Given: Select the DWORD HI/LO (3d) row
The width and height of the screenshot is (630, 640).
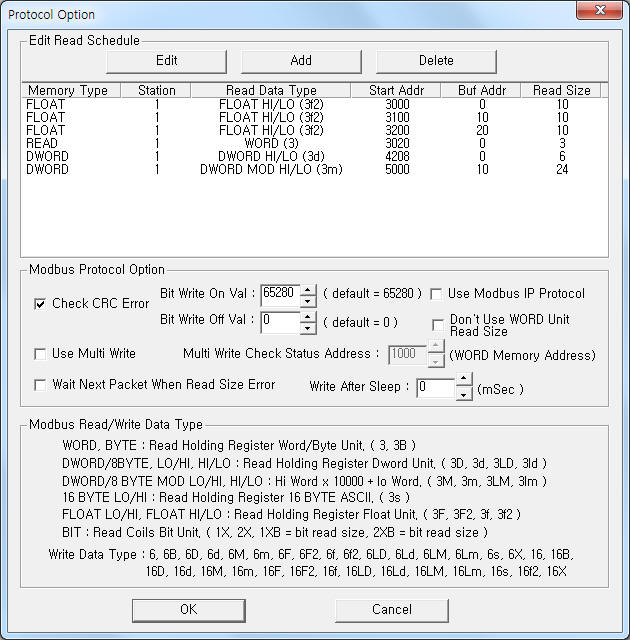Looking at the screenshot, I should click(x=314, y=157).
